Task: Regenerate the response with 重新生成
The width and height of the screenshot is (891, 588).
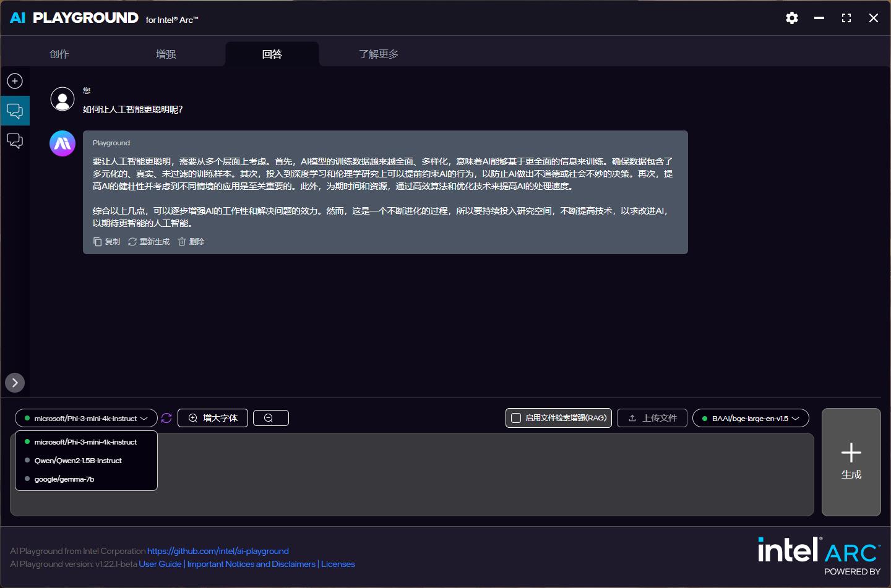Action: pos(148,242)
